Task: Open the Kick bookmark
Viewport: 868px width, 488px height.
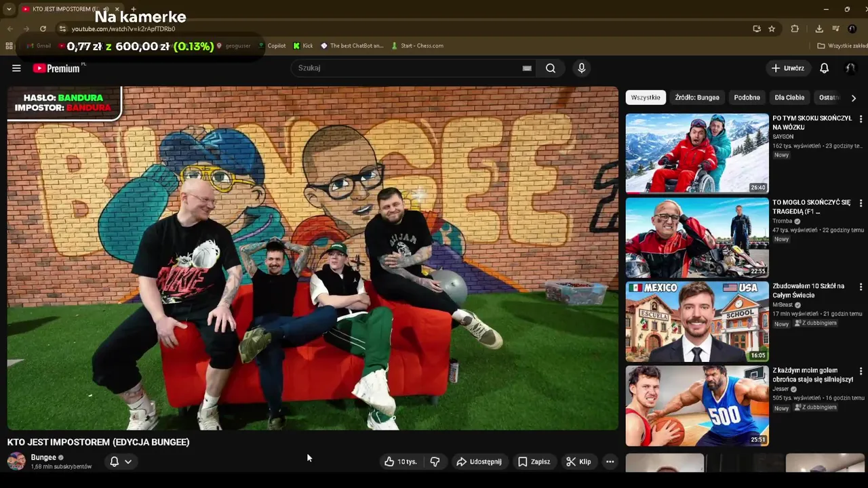Action: pos(303,45)
